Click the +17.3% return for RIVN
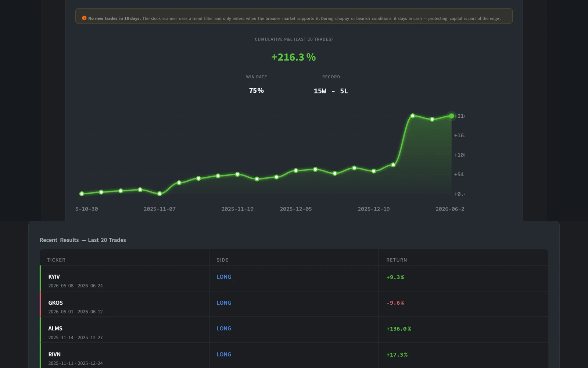The image size is (588, 368). pyautogui.click(x=397, y=355)
